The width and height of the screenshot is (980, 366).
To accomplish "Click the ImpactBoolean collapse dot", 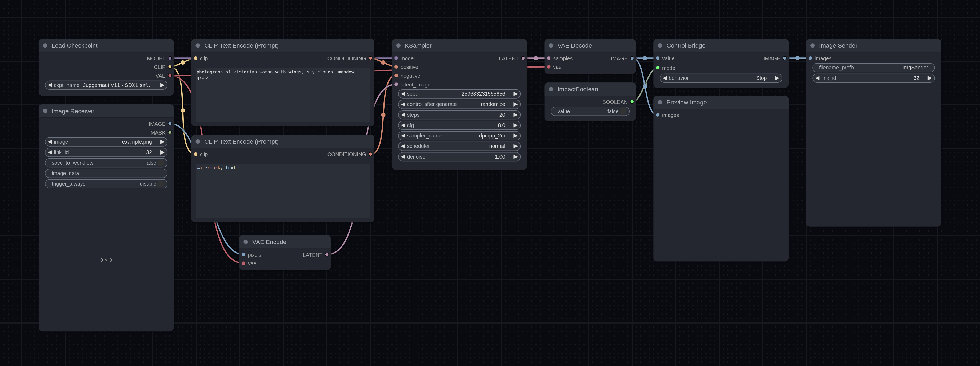I will [551, 89].
